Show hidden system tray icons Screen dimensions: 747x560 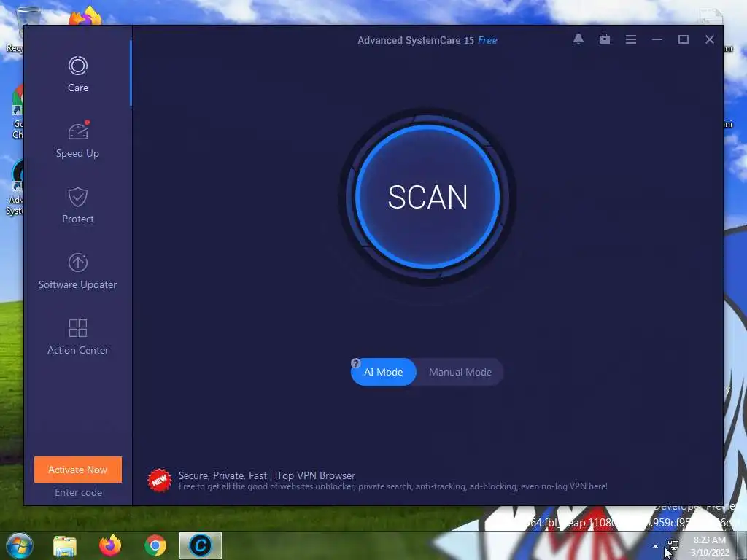coord(656,546)
